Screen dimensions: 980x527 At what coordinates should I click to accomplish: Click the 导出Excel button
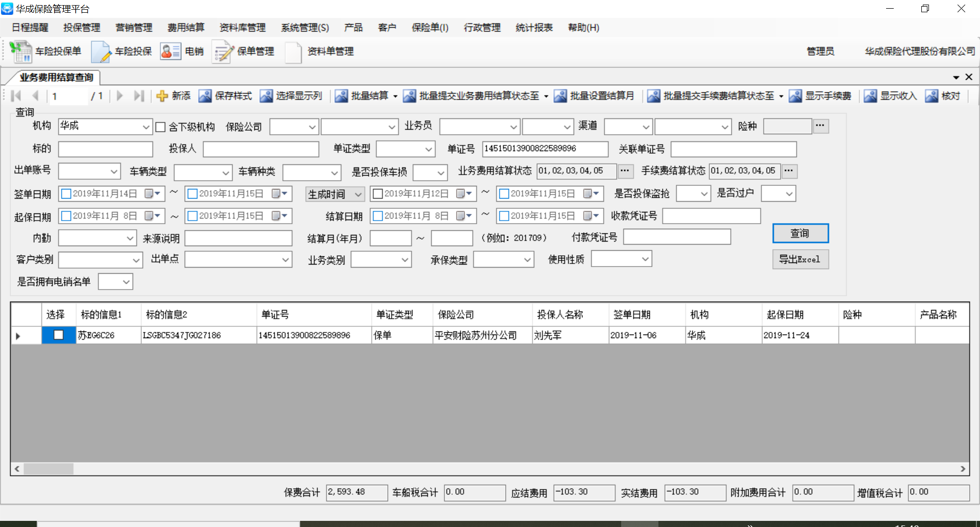tap(800, 259)
